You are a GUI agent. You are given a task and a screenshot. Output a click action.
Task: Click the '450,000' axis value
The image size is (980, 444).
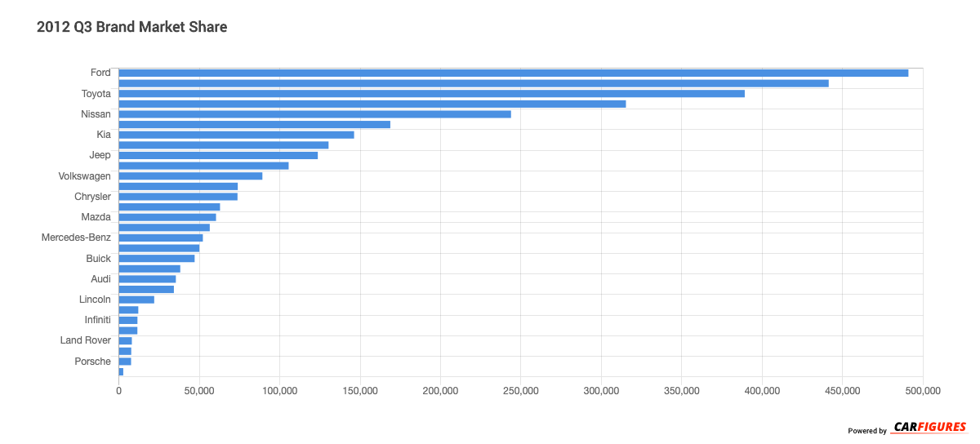coord(843,392)
